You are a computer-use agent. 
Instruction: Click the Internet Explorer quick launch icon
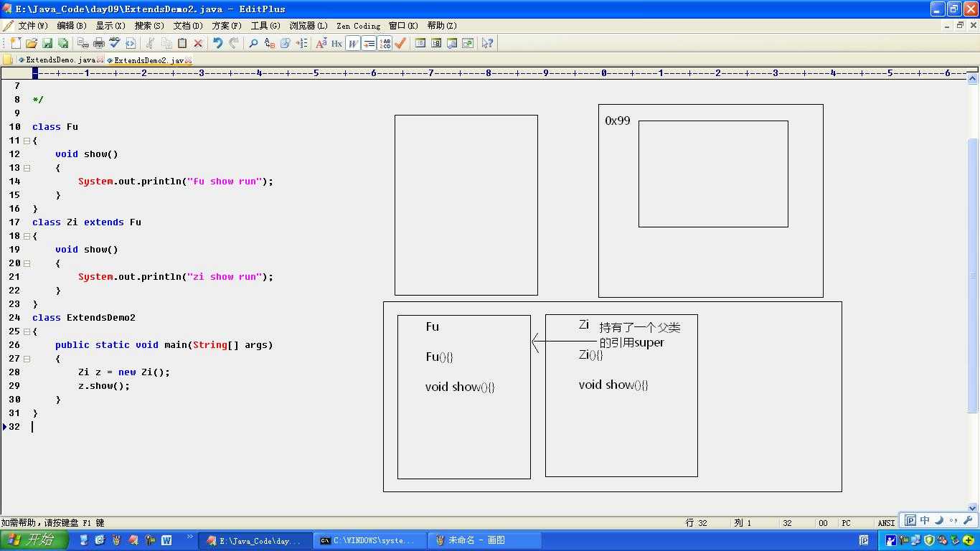click(100, 540)
